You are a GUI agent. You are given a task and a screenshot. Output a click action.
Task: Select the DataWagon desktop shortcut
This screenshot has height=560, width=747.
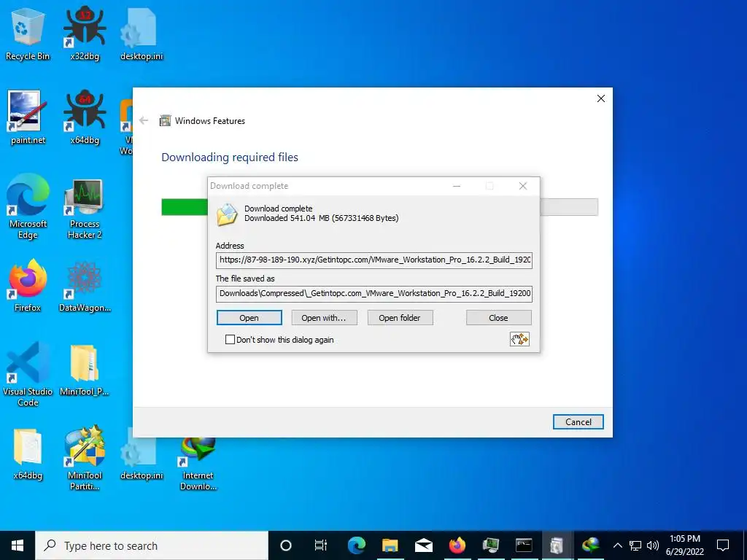(85, 286)
